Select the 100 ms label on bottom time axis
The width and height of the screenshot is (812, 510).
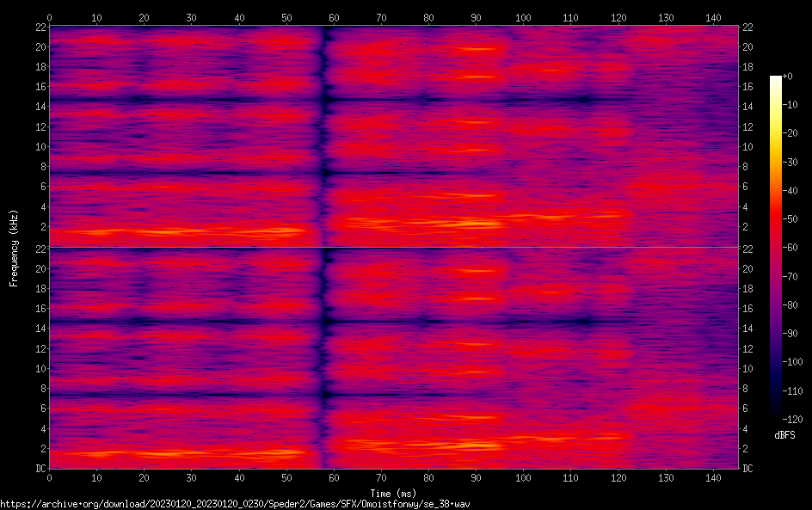coord(523,477)
